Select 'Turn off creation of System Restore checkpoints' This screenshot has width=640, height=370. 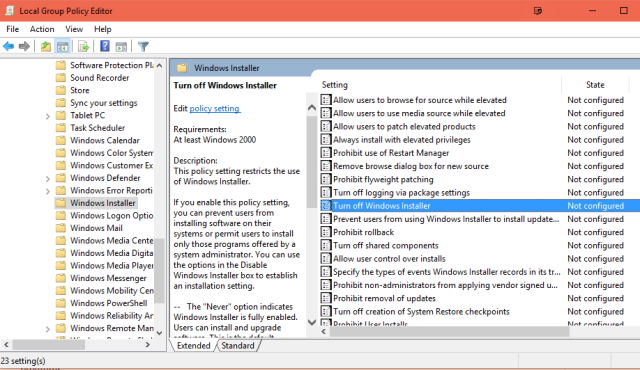tap(421, 312)
